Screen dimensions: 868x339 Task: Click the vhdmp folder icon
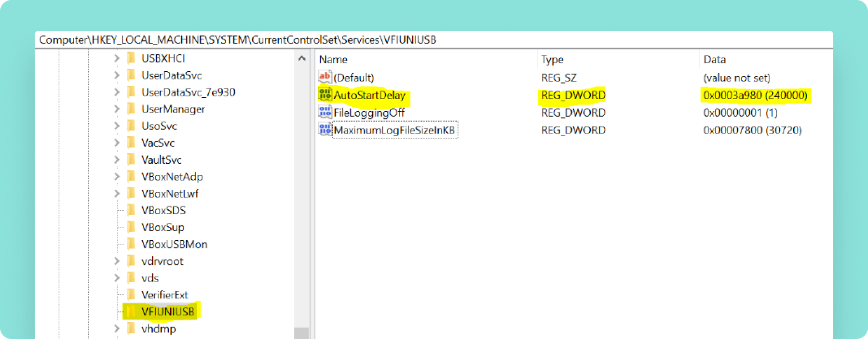tap(131, 328)
